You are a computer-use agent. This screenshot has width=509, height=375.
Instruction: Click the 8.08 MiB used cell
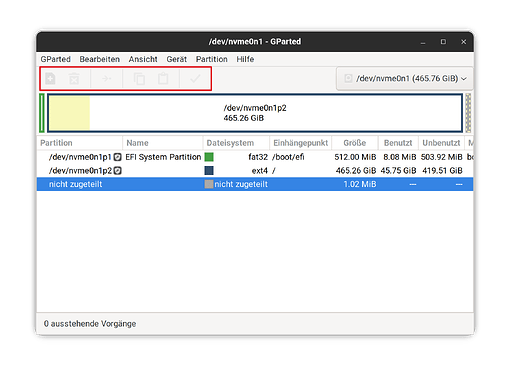tap(400, 157)
